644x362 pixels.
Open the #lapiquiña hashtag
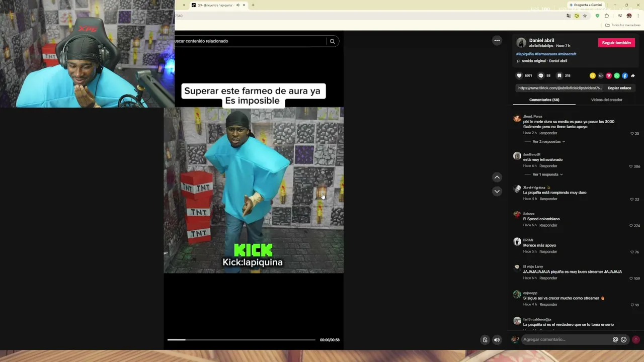pos(525,54)
